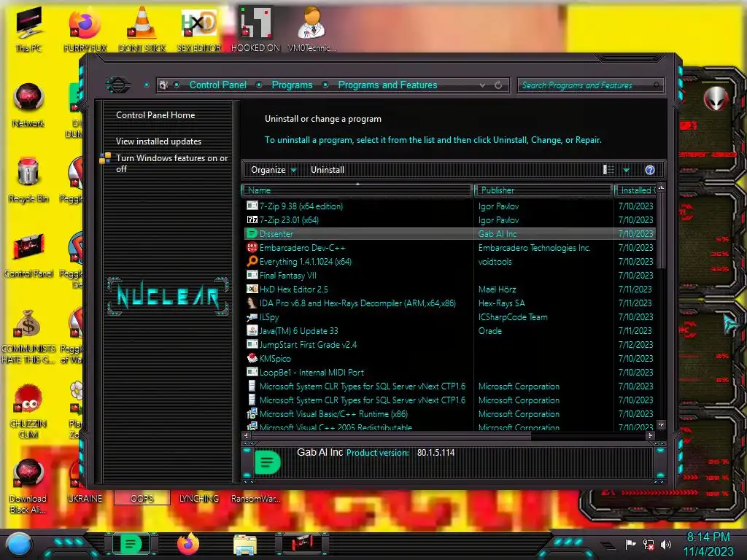Select the Dissenter program entry
The width and height of the screenshot is (747, 560).
click(449, 234)
